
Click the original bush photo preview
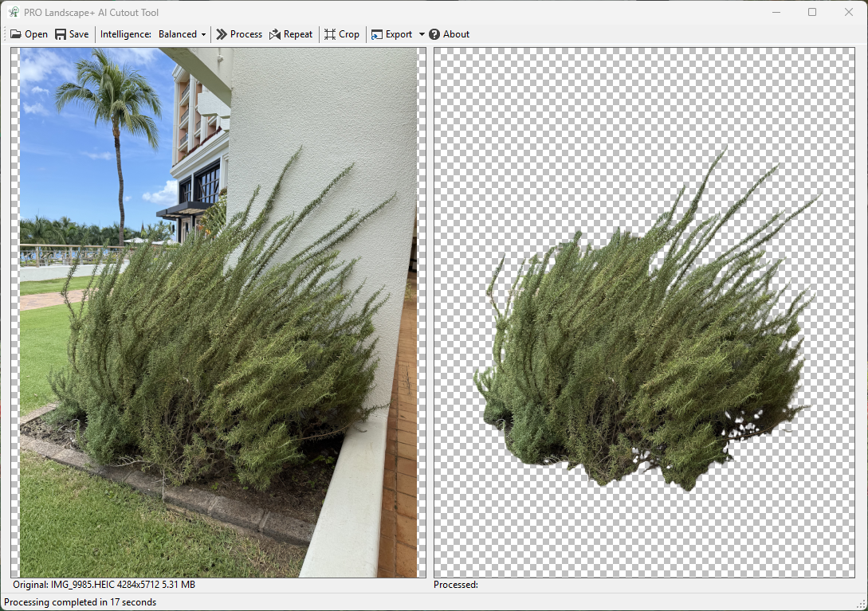pos(218,312)
